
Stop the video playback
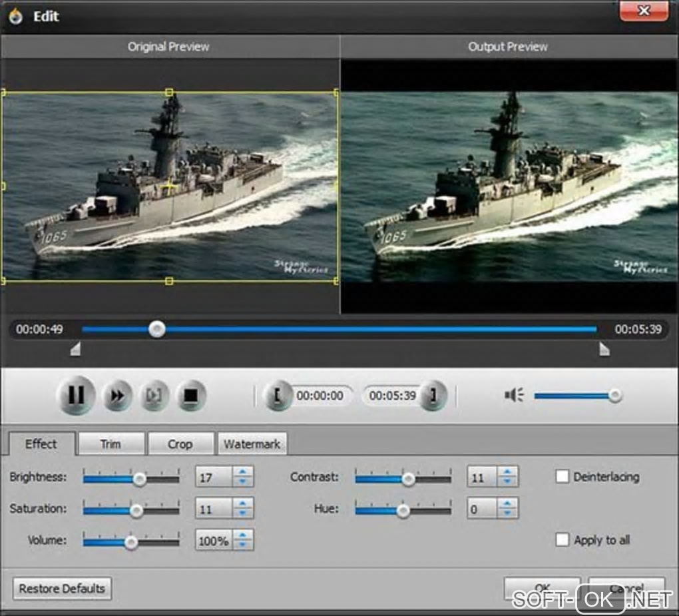pyautogui.click(x=191, y=396)
